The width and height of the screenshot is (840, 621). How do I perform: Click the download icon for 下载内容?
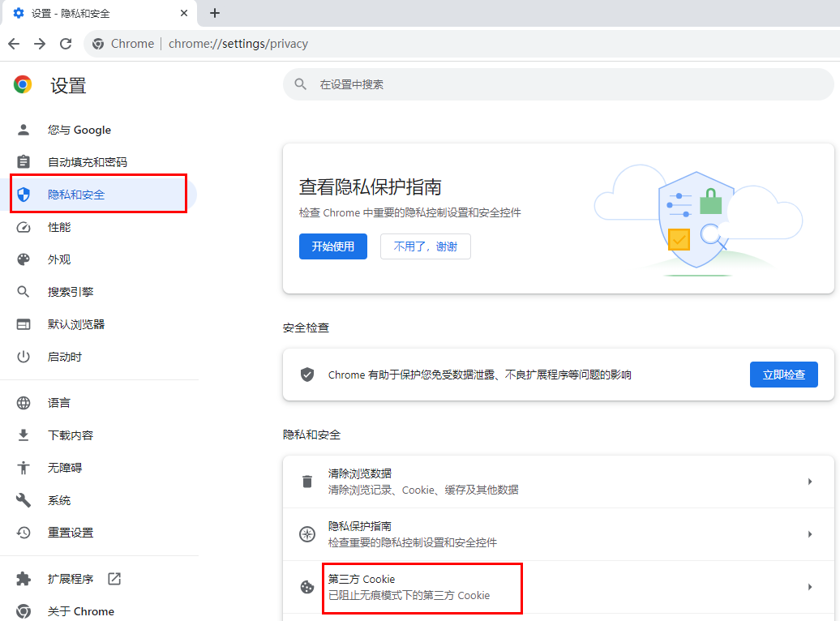pyautogui.click(x=24, y=435)
